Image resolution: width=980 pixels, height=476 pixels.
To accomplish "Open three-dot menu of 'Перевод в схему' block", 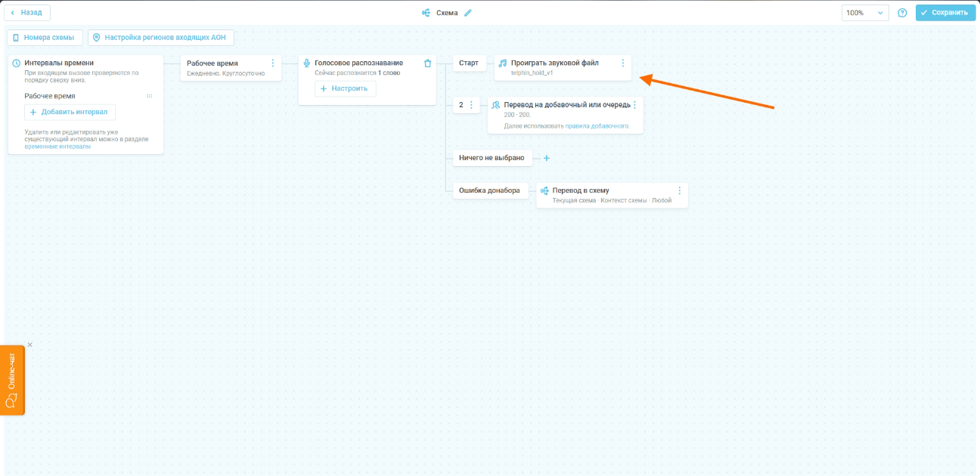I will [x=679, y=190].
